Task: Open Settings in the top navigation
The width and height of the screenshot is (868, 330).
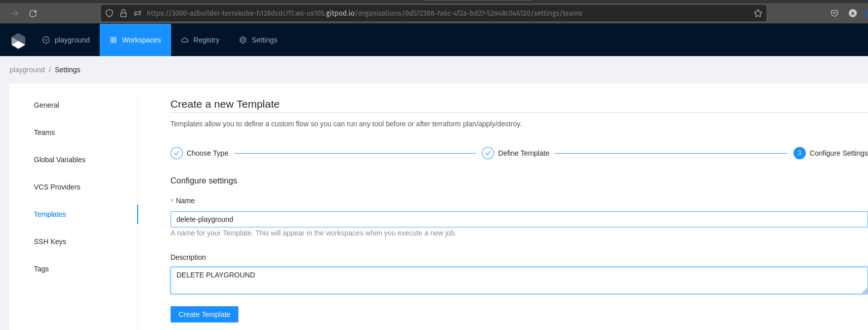Action: (x=259, y=40)
